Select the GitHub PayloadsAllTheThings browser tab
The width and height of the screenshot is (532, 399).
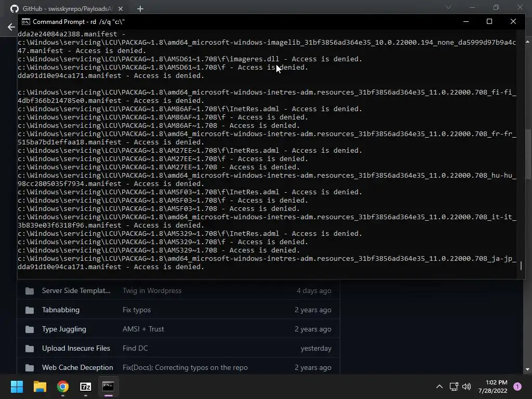tap(66, 8)
